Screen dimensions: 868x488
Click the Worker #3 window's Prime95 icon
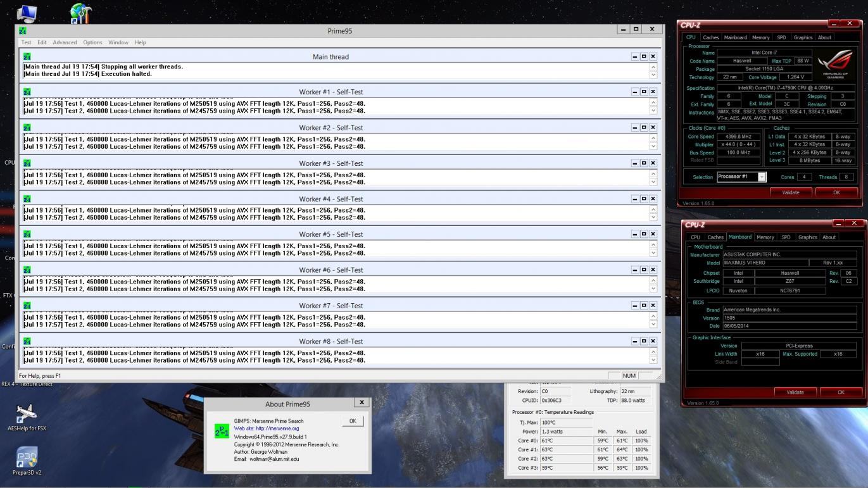pyautogui.click(x=27, y=163)
